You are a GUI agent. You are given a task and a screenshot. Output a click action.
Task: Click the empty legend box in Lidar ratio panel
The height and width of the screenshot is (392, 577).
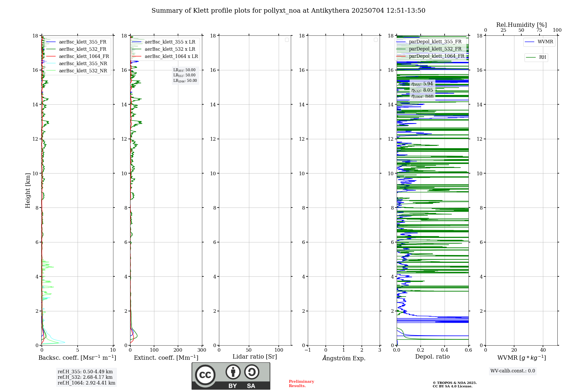(x=287, y=40)
